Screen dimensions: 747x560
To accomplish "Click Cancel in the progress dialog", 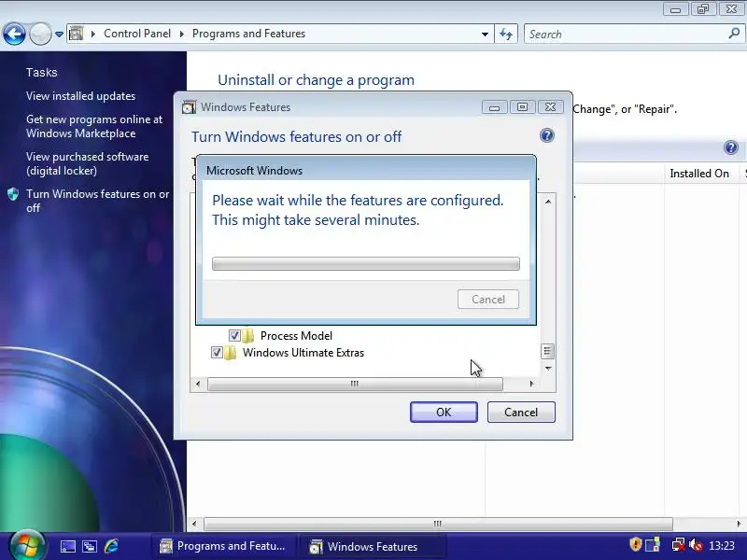I will click(488, 299).
